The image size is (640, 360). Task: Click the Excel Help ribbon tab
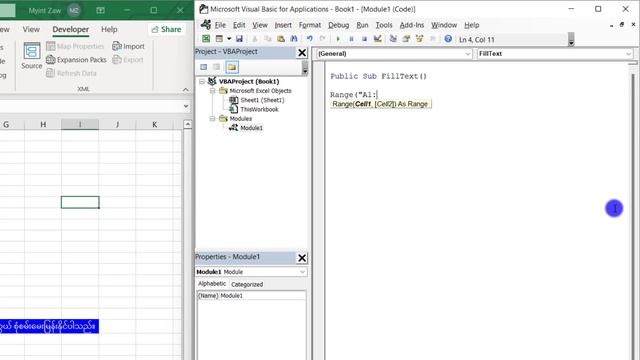click(x=109, y=29)
